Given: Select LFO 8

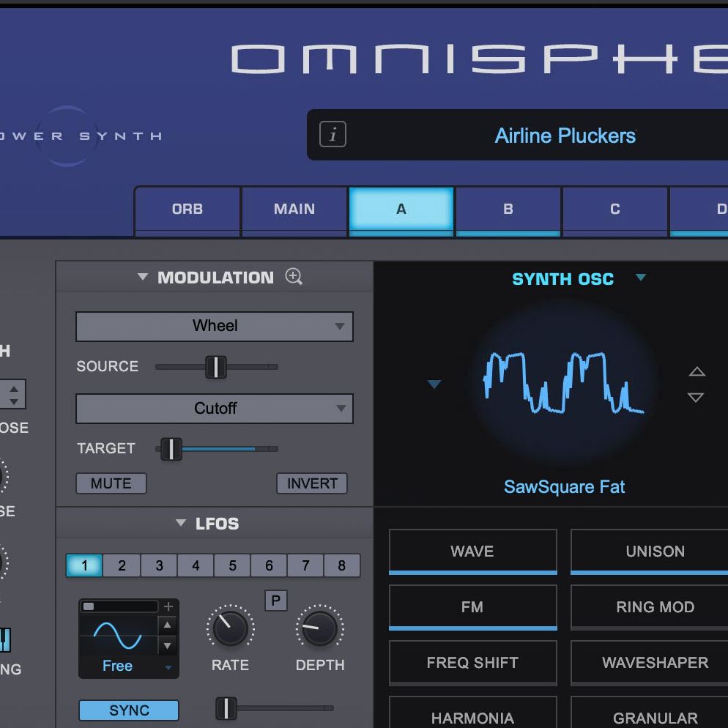Looking at the screenshot, I should coord(342,565).
